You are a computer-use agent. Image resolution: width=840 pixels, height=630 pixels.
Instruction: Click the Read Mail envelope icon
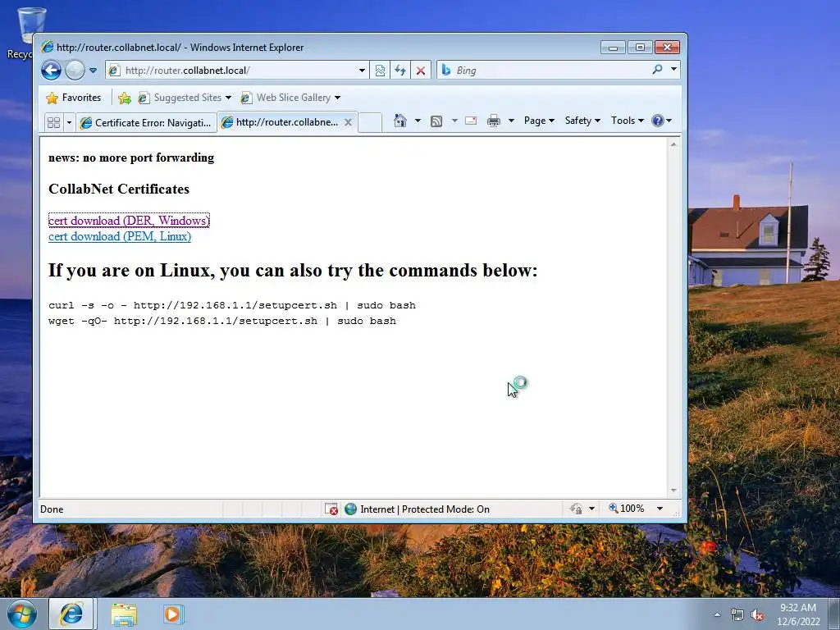click(471, 121)
